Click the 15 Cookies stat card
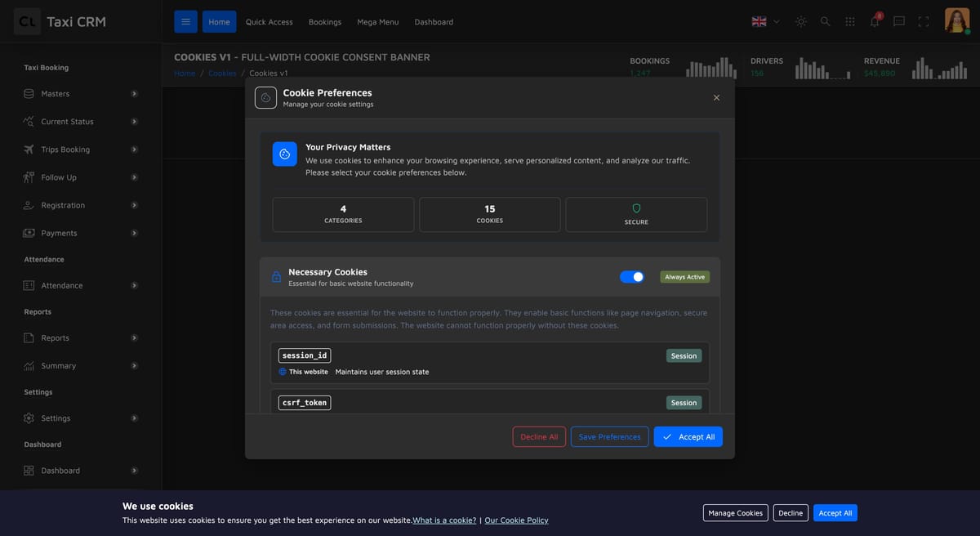 click(x=490, y=215)
